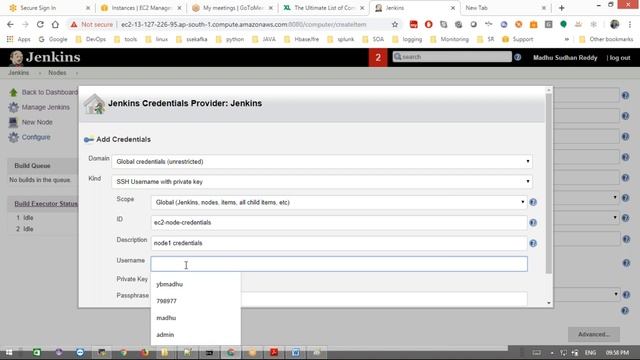Open Word from the taskbar
Image resolution: width=640 pixels, height=360 pixels.
(x=296, y=352)
